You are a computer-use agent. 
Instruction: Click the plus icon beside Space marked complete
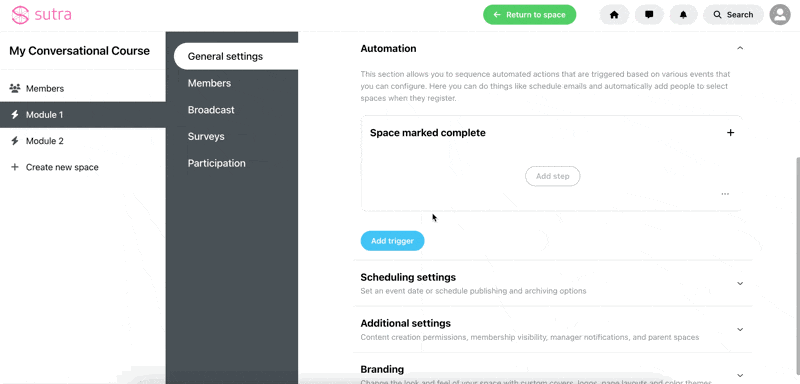tap(730, 133)
